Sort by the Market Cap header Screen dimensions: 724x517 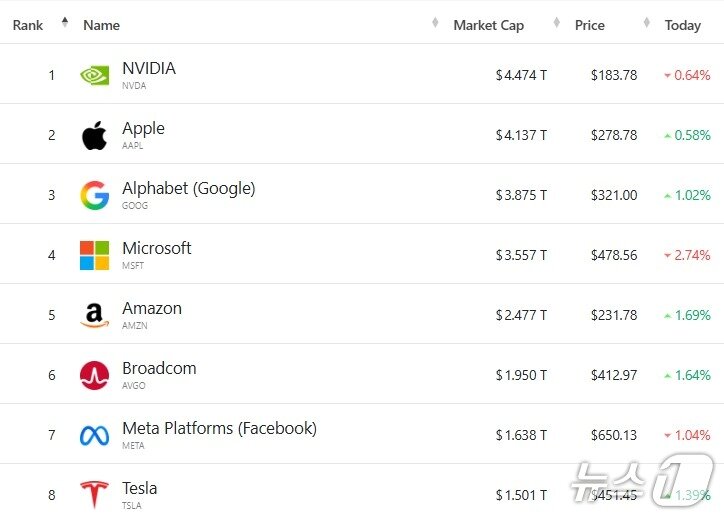point(488,25)
